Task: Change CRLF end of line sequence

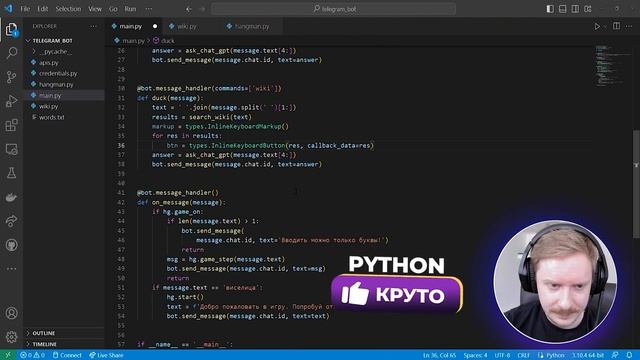Action: coord(523,355)
